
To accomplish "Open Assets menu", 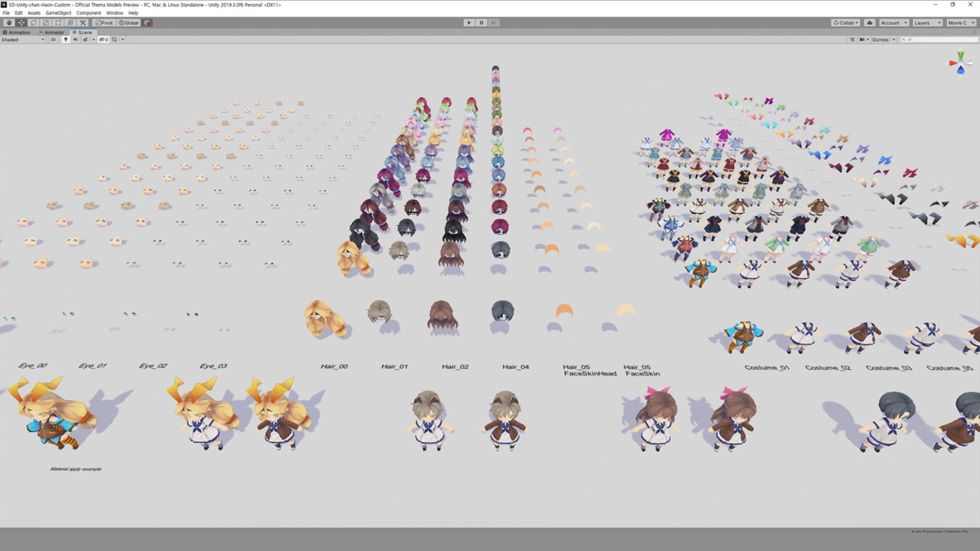I will coord(34,13).
